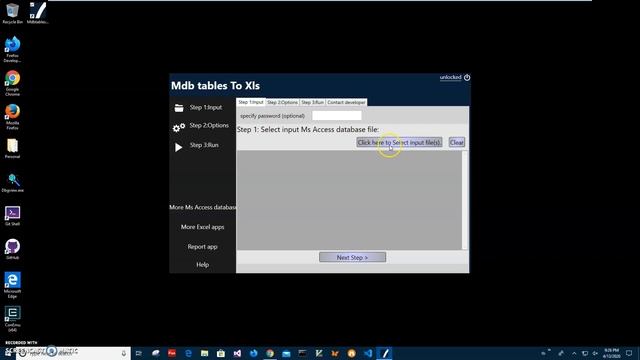Click the volume icon in system tray

(595, 353)
